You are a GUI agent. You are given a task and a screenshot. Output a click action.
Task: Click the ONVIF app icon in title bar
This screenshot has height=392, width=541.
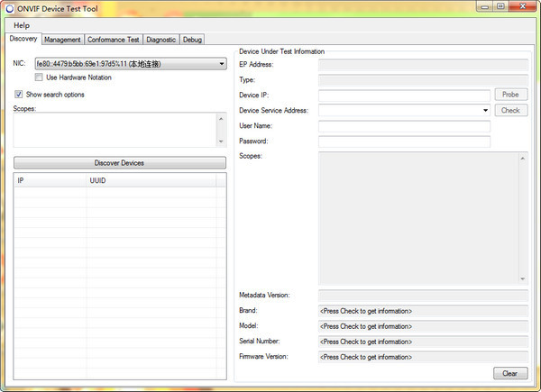(9, 9)
